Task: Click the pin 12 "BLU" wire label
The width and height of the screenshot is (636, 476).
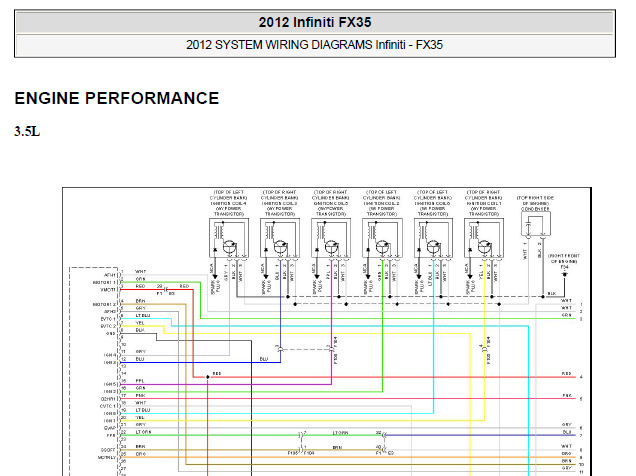Action: point(140,359)
